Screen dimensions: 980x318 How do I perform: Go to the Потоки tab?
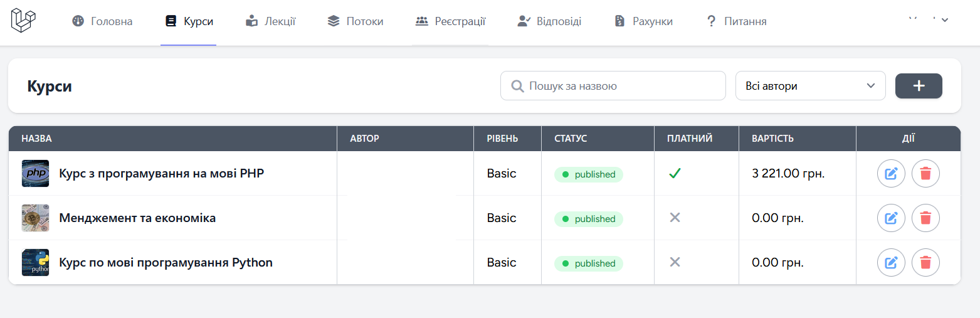tap(355, 21)
